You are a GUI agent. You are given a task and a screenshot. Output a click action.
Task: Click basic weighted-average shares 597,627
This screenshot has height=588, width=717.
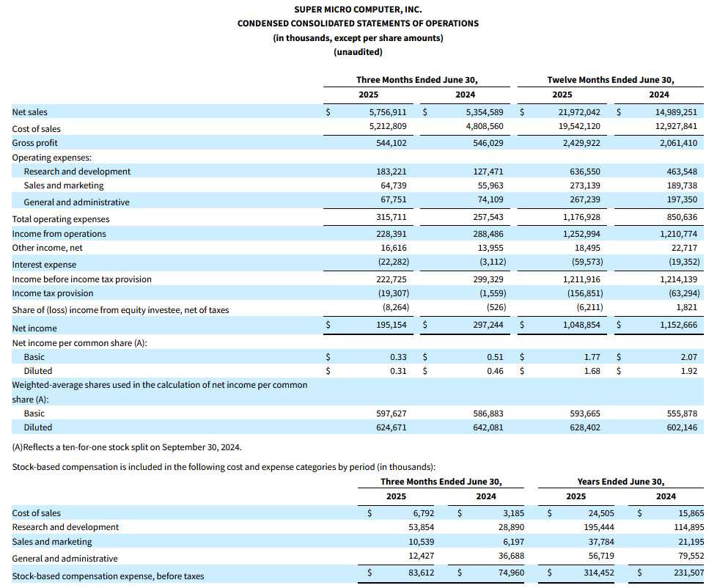pos(391,414)
